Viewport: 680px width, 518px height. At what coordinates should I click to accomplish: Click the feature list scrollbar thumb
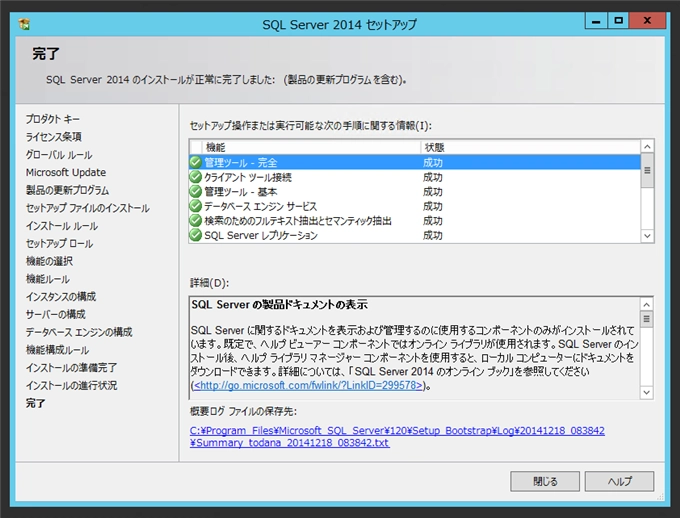pyautogui.click(x=647, y=170)
